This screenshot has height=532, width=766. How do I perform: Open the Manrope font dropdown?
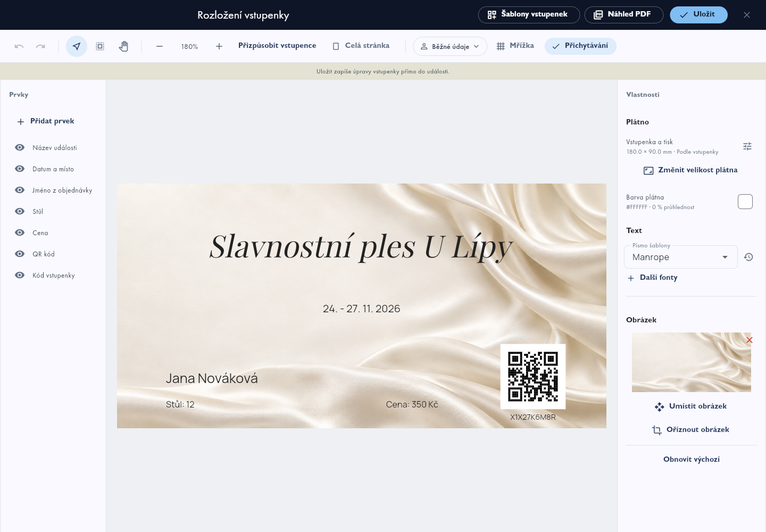coord(681,257)
